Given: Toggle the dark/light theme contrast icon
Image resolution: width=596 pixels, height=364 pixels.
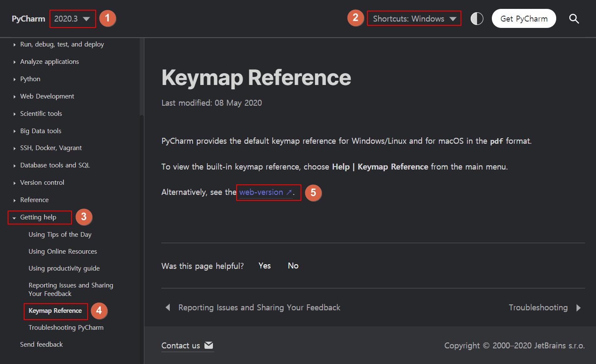Looking at the screenshot, I should (477, 19).
